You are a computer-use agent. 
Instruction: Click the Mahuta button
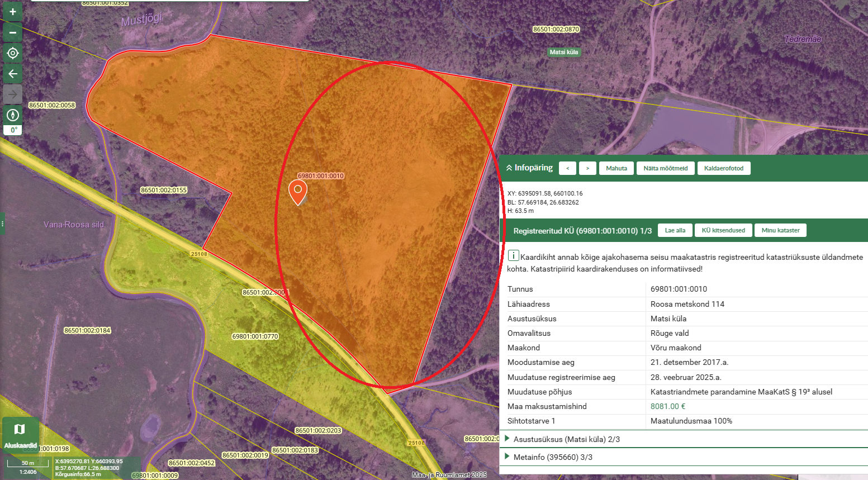pos(616,168)
